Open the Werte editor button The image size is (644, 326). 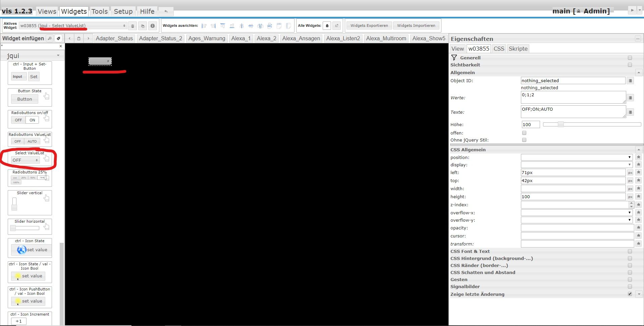(x=630, y=98)
